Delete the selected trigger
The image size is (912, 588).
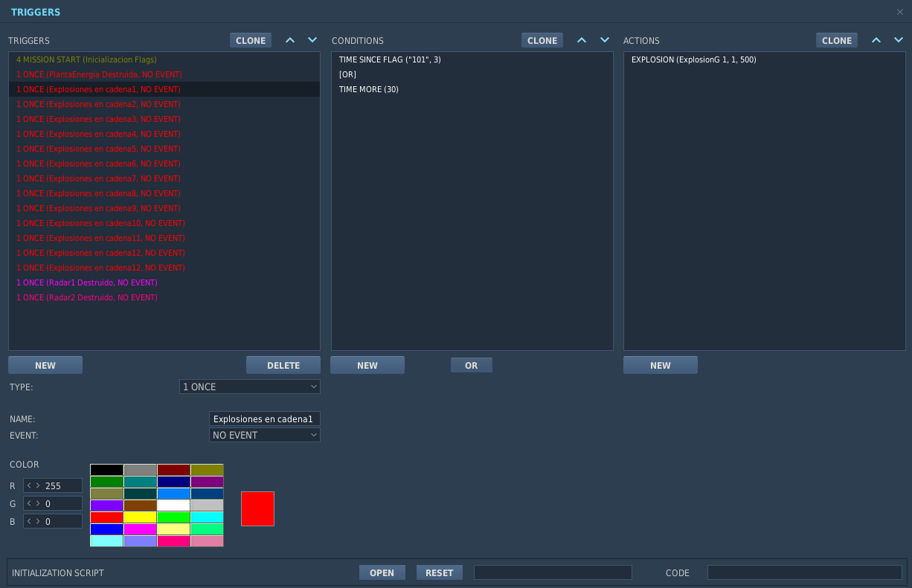click(283, 365)
